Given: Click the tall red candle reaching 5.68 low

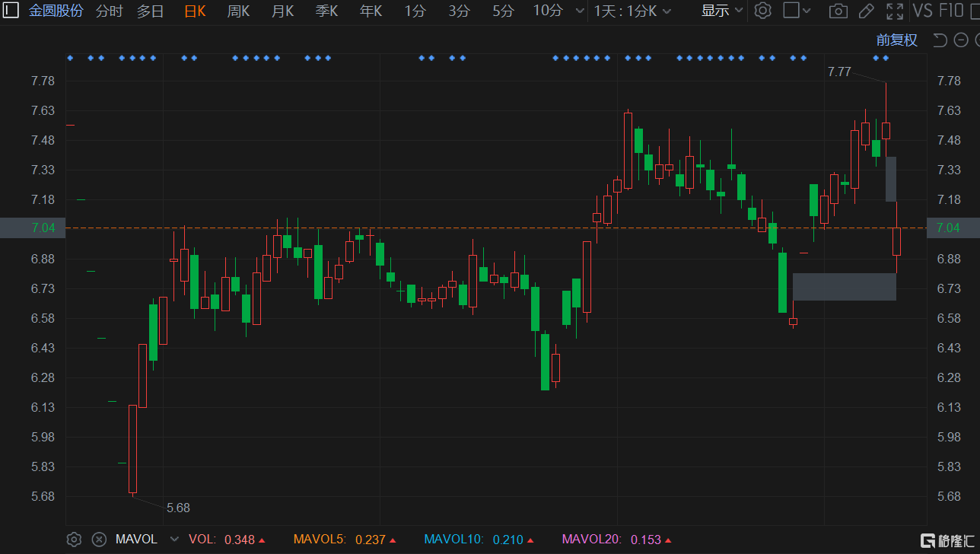Looking at the screenshot, I should [132, 449].
